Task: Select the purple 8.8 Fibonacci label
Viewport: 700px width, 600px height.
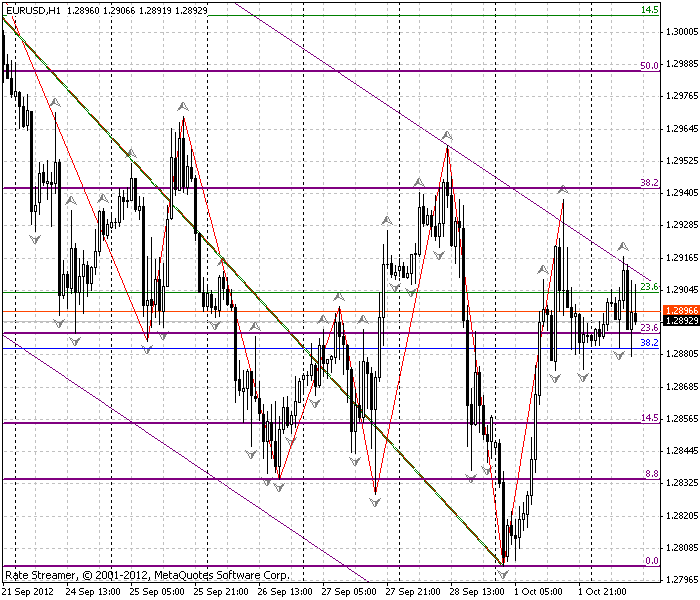Action: click(x=652, y=474)
